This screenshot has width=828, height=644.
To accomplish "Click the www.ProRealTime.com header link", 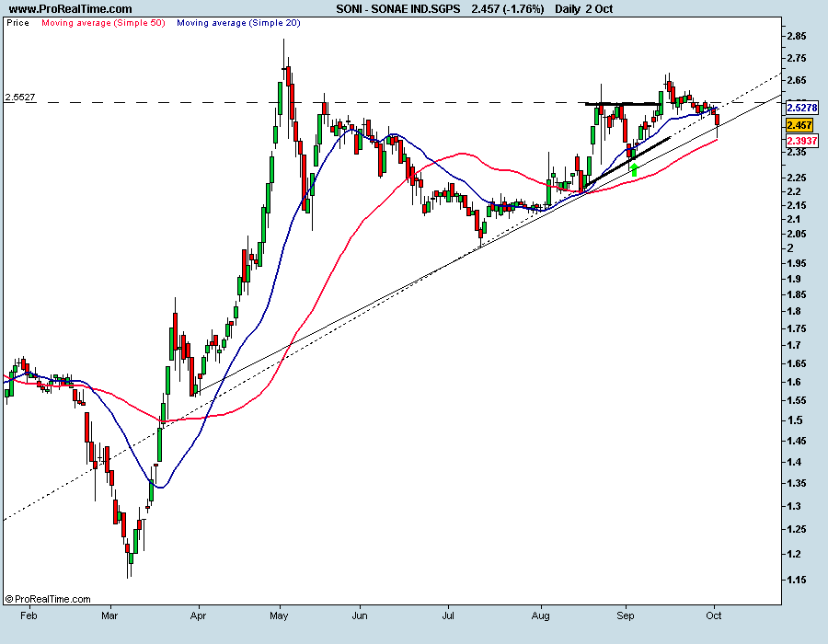I will coord(70,9).
